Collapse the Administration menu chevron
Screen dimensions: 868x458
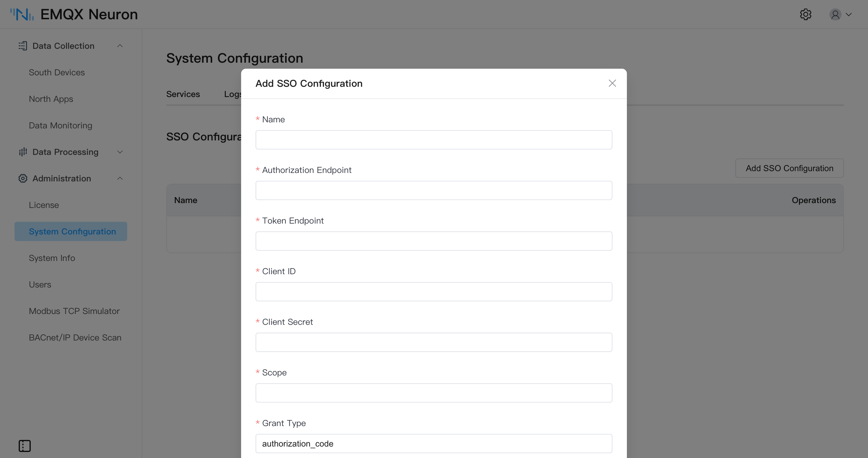tap(120, 178)
